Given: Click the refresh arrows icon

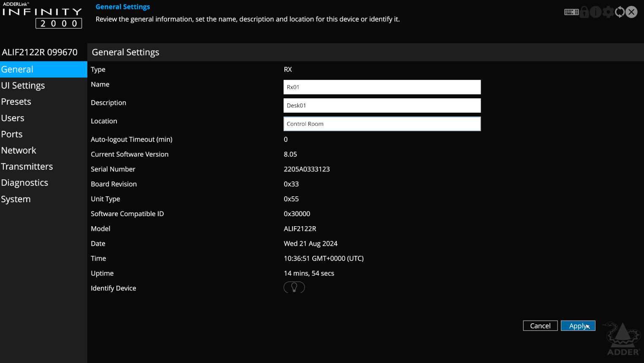Looking at the screenshot, I should [x=620, y=12].
